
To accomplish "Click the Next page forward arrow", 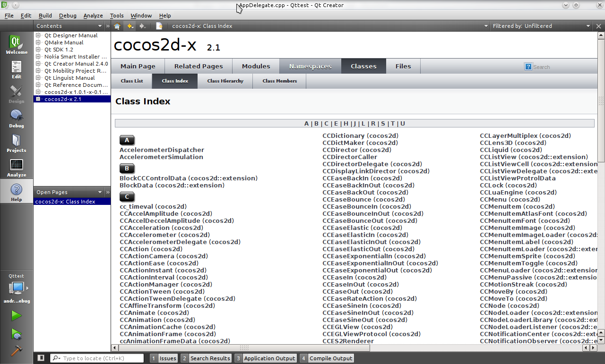I will click(x=142, y=26).
